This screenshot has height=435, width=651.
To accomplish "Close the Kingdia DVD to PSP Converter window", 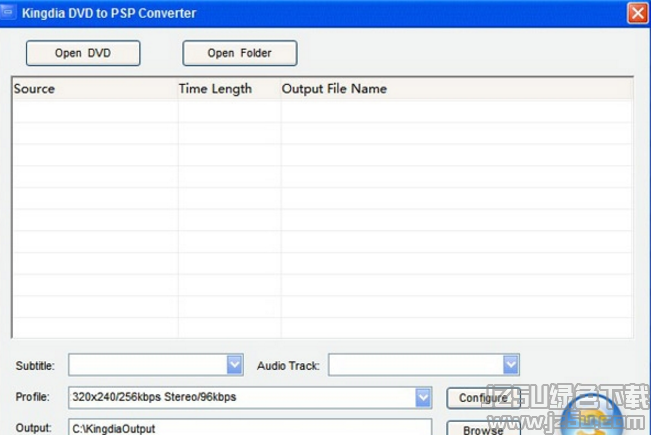I will (x=638, y=13).
